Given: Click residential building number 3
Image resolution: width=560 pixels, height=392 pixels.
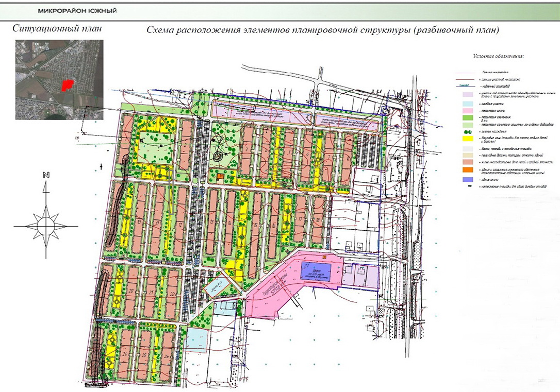Looking at the screenshot, I should pyautogui.click(x=248, y=150).
